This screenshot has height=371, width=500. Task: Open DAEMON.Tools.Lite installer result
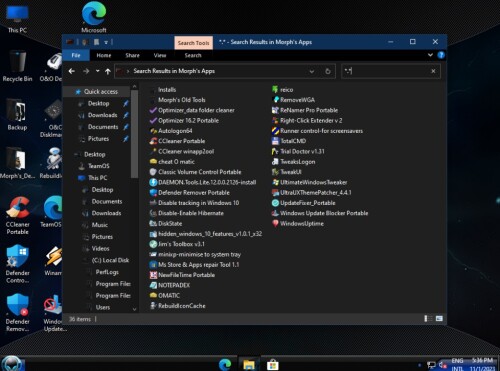[x=203, y=182]
